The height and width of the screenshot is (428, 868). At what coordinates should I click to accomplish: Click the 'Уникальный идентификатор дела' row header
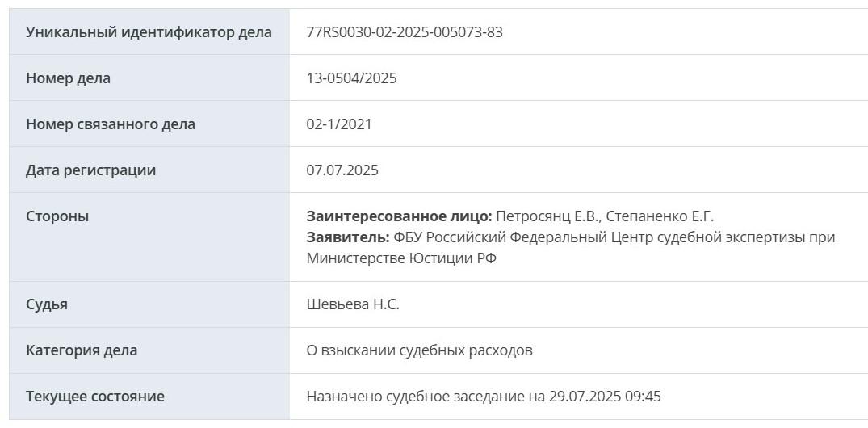149,32
